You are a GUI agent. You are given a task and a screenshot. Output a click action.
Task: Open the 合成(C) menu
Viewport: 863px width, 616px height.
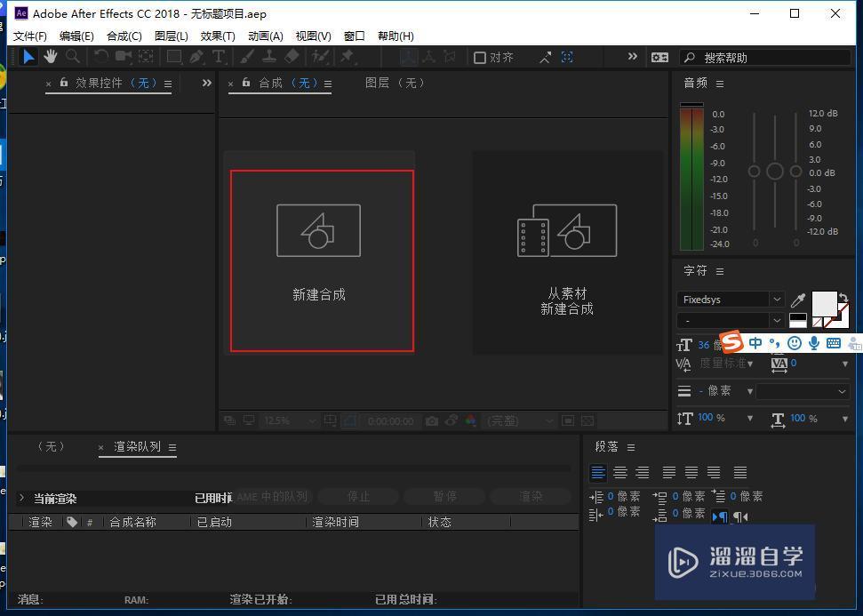coord(124,36)
